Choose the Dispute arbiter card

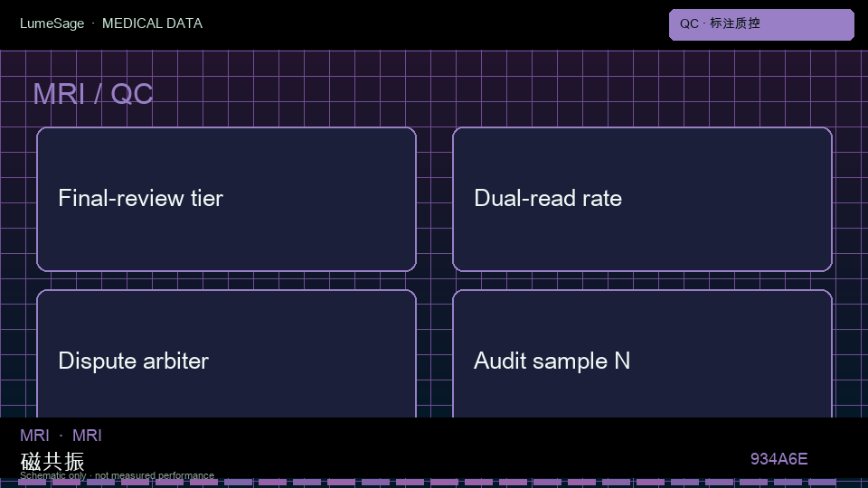pyautogui.click(x=226, y=353)
